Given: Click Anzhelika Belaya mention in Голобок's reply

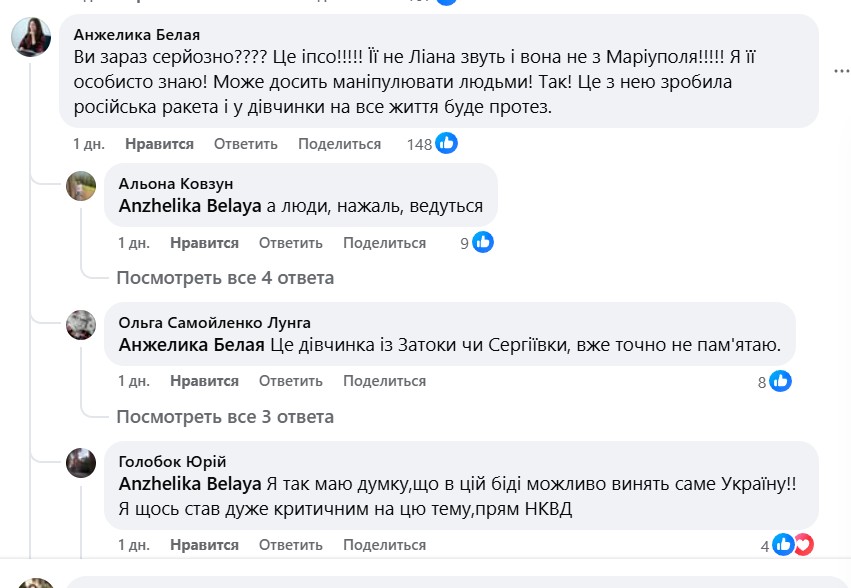Looking at the screenshot, I should pos(190,485).
